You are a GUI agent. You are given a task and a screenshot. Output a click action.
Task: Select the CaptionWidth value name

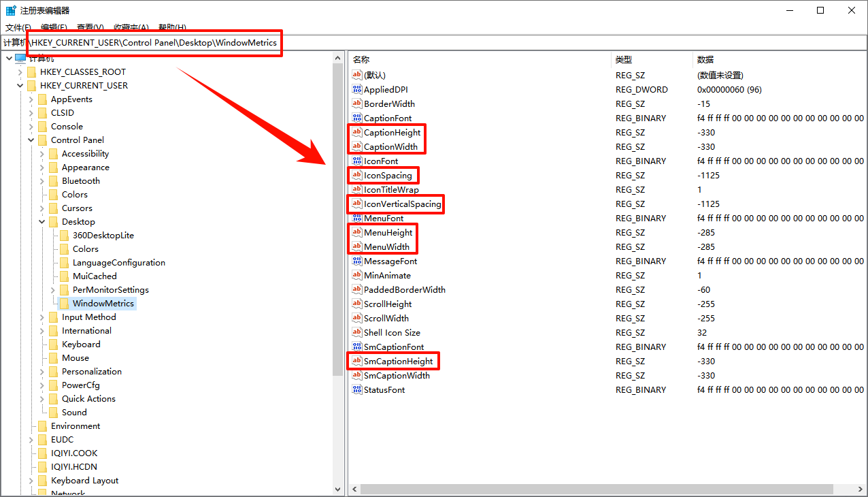point(390,147)
